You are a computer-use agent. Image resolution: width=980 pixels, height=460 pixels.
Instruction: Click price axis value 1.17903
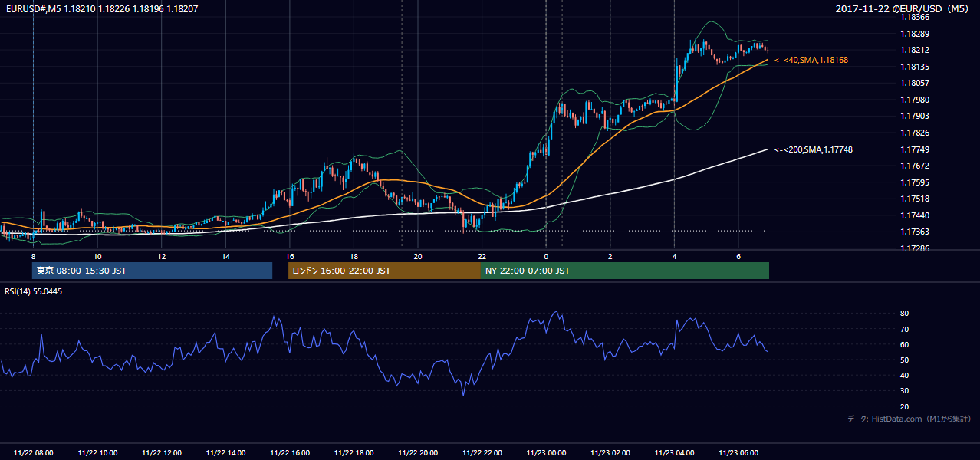coord(915,116)
